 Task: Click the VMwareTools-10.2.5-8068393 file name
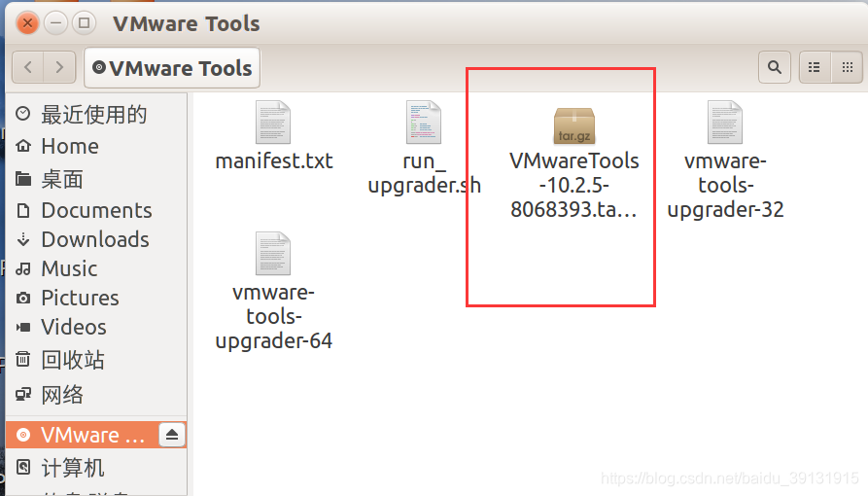(x=574, y=185)
